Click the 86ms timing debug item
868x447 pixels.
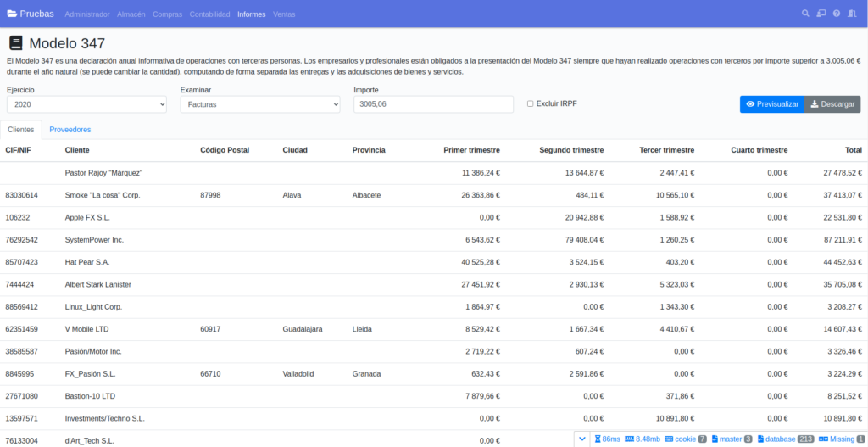coord(607,439)
